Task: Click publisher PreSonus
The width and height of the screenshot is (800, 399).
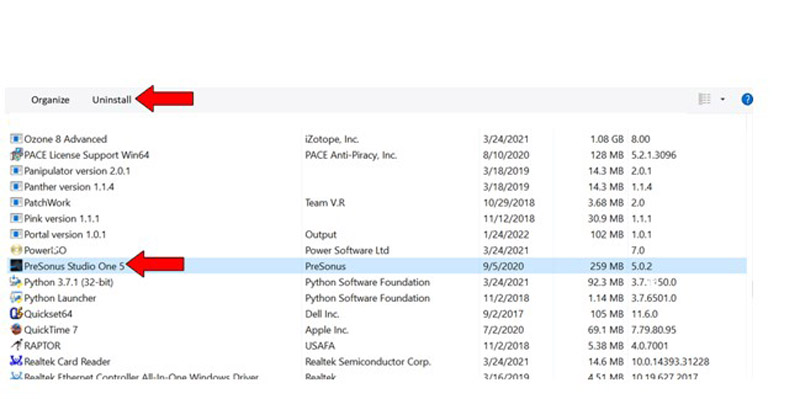Action: (325, 266)
